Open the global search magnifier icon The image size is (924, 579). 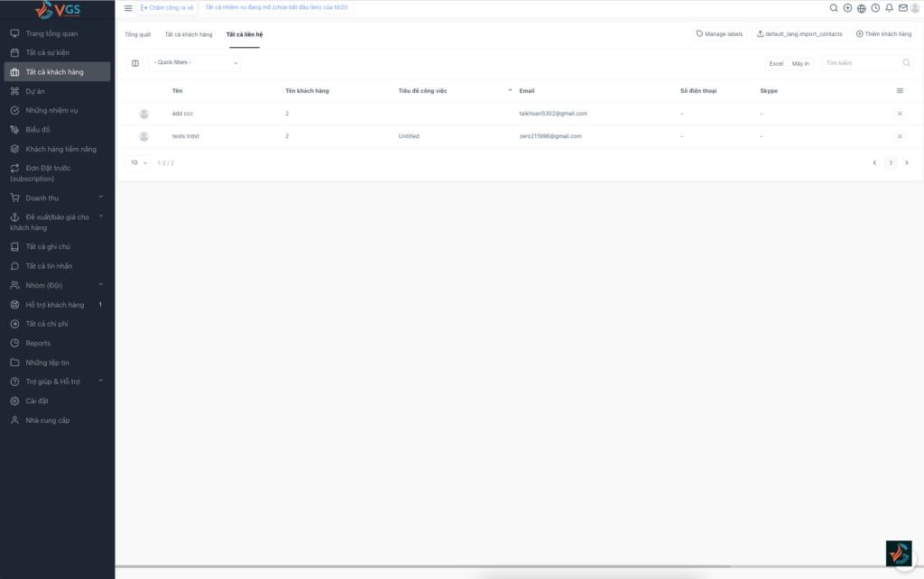[834, 7]
